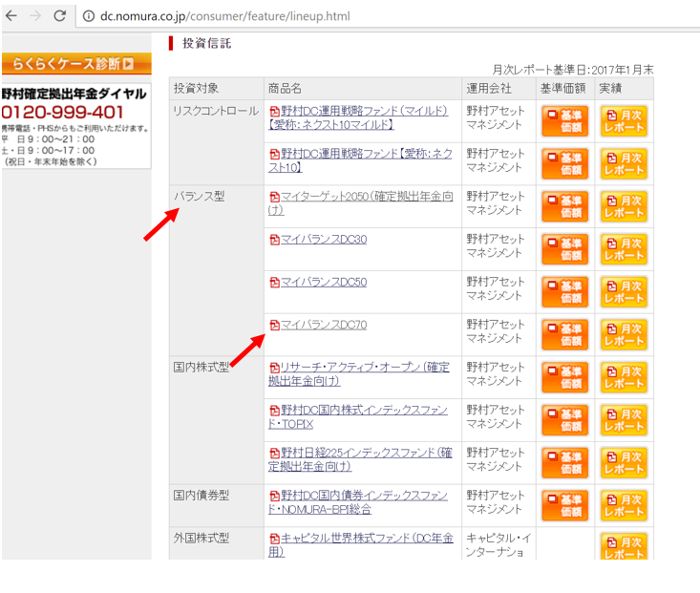
Task: Click the 野村確定拠出年金ダイヤル heading
Action: click(x=74, y=94)
